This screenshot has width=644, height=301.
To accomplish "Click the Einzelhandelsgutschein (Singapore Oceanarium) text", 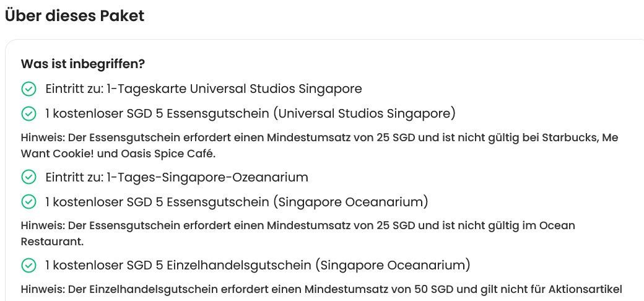I will (258, 266).
